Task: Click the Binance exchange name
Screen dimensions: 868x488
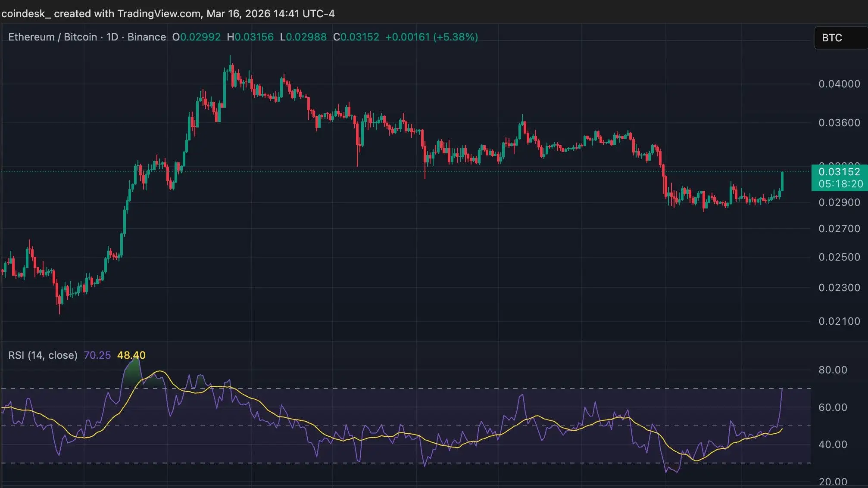Action: coord(147,37)
